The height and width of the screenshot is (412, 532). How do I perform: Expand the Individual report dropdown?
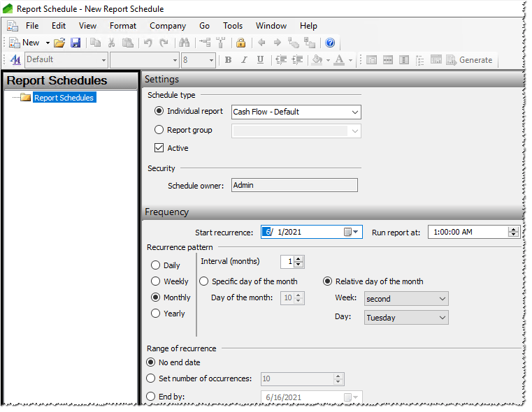tap(354, 112)
